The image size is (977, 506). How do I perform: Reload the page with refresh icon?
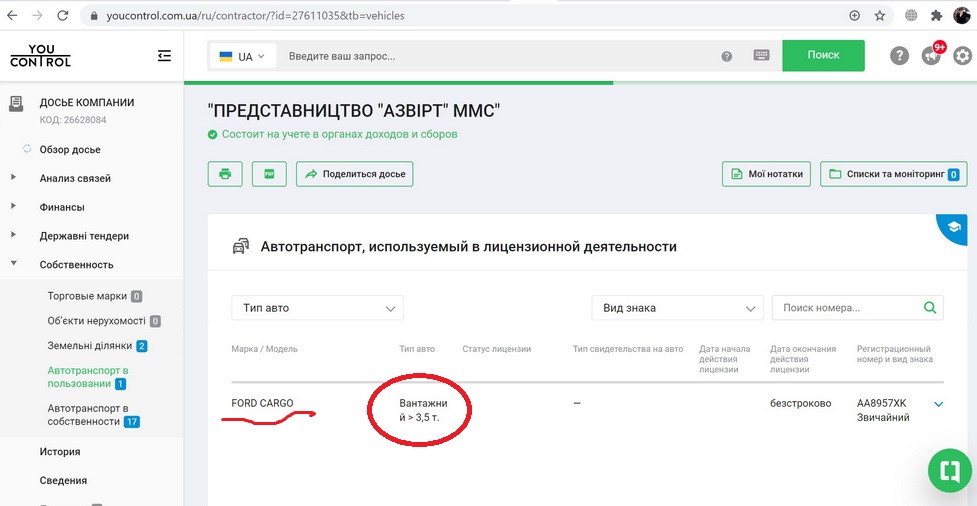(62, 16)
